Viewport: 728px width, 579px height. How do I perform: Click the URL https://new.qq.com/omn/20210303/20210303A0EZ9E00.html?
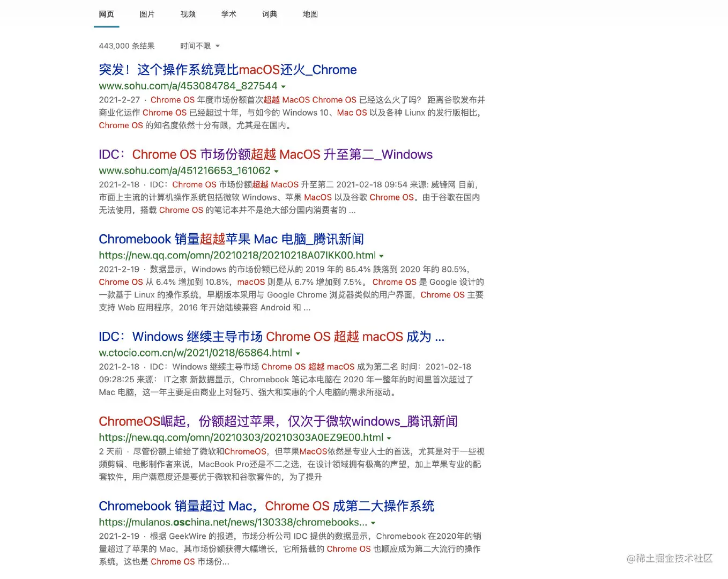(x=241, y=437)
